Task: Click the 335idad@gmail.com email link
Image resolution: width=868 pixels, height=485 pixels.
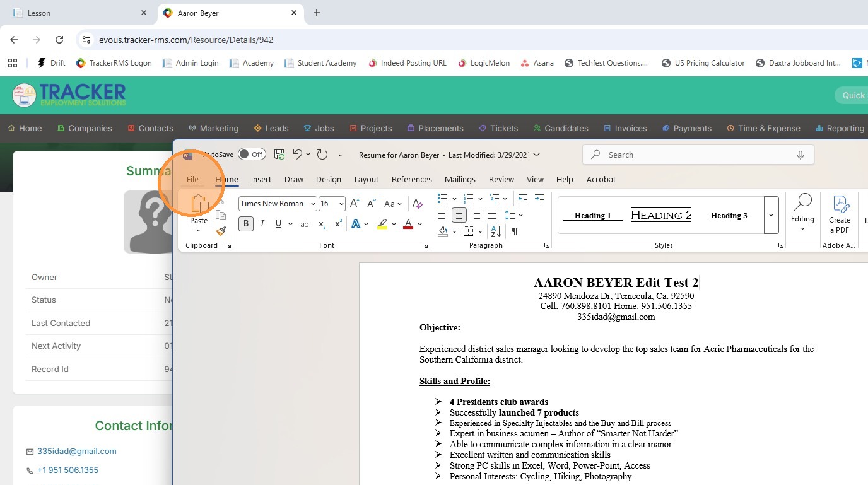Action: pyautogui.click(x=77, y=452)
